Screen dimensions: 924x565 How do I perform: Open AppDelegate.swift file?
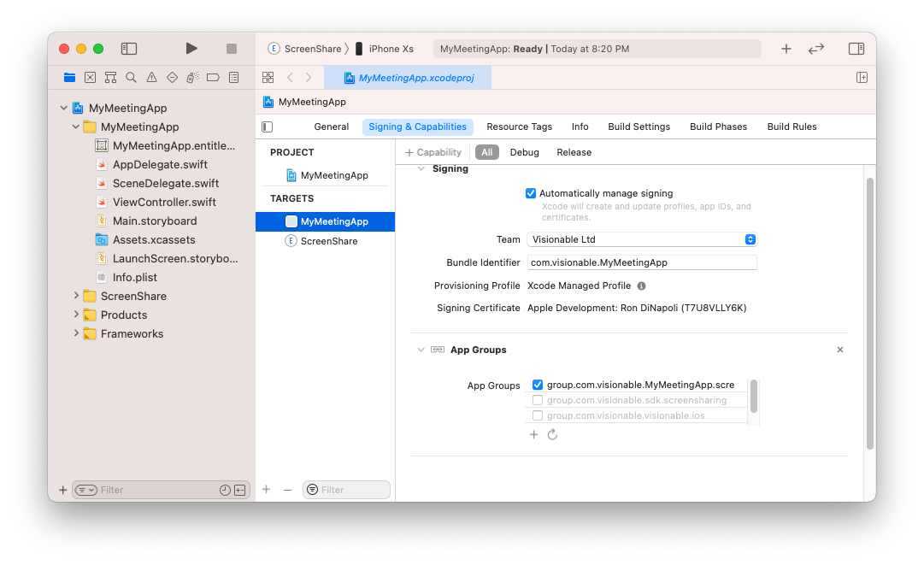[x=160, y=164]
